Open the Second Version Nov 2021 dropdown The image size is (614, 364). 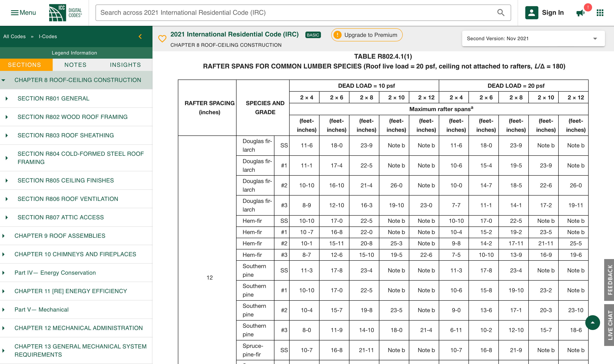(533, 39)
